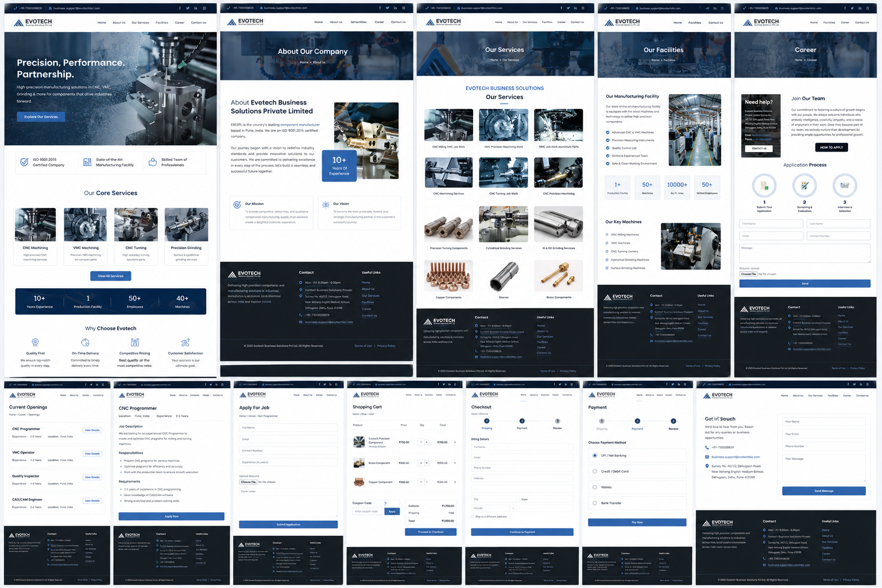Click the Our Mission target icon on the About page

pyautogui.click(x=237, y=204)
